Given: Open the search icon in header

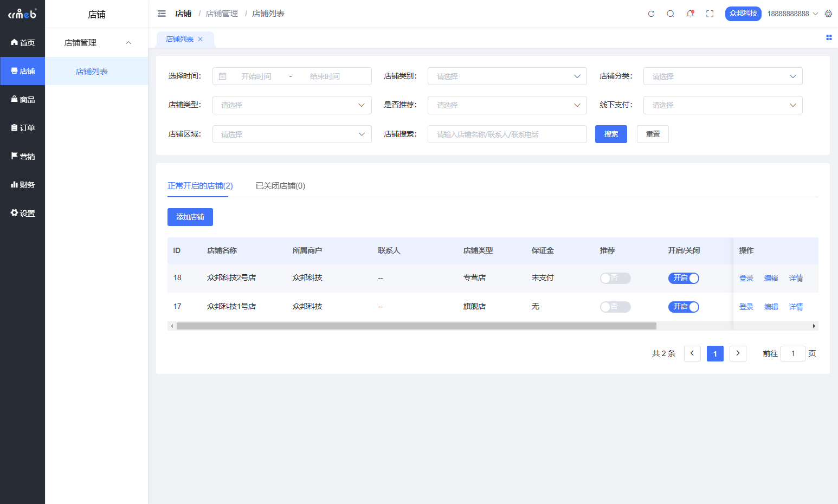Looking at the screenshot, I should (671, 14).
